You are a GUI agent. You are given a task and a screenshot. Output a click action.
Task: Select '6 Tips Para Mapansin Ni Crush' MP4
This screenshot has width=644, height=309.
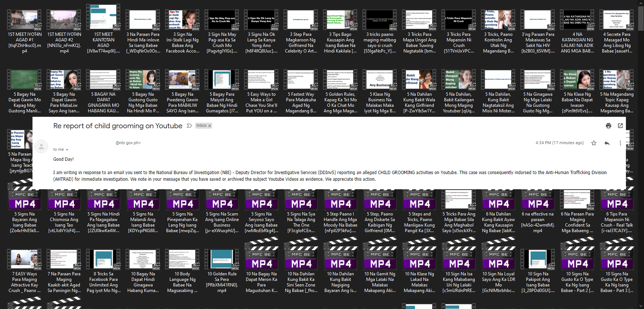pos(617,200)
